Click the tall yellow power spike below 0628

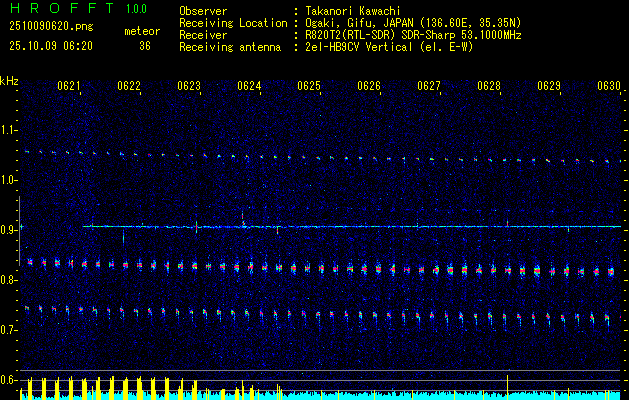[507, 387]
